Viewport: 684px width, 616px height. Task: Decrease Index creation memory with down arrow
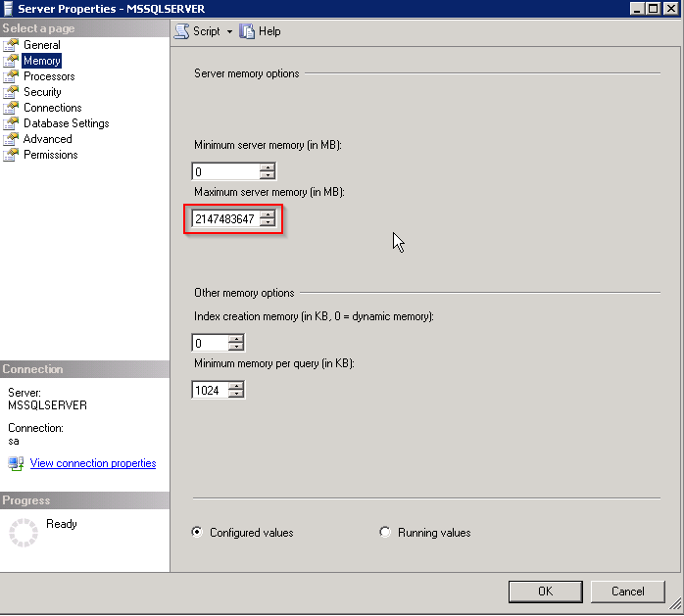(x=236, y=347)
